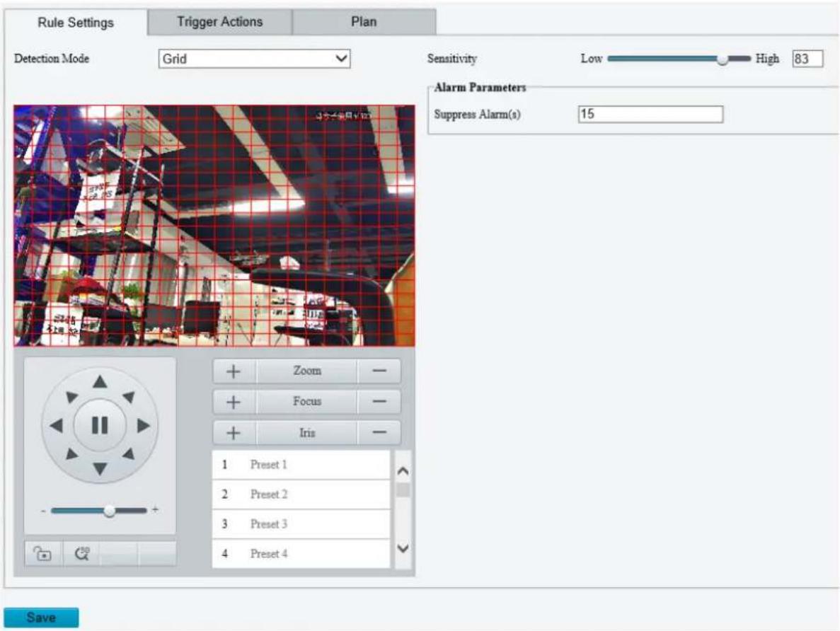Pan camera right with the PTZ arrow
This screenshot has height=631, width=840.
tap(143, 426)
